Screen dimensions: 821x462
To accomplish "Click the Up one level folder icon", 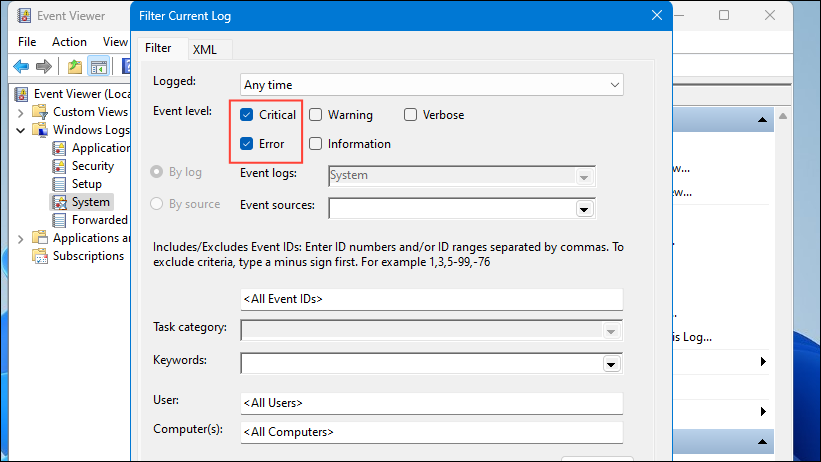I will (75, 67).
